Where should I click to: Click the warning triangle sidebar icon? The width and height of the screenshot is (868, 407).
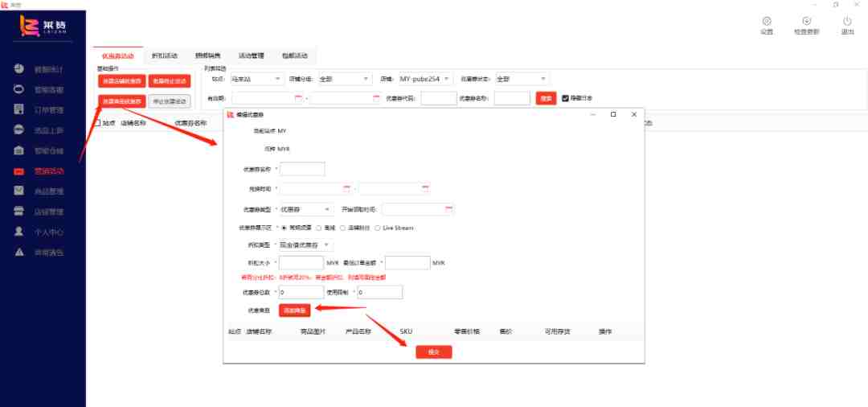point(18,252)
